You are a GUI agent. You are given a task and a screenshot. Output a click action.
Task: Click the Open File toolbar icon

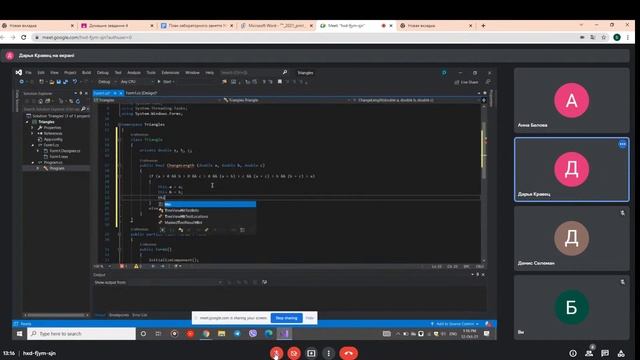point(51,82)
